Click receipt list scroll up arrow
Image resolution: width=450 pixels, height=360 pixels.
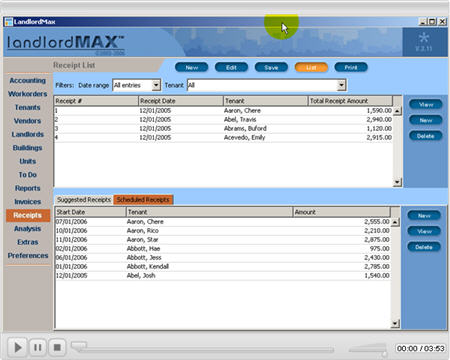pos(397,111)
